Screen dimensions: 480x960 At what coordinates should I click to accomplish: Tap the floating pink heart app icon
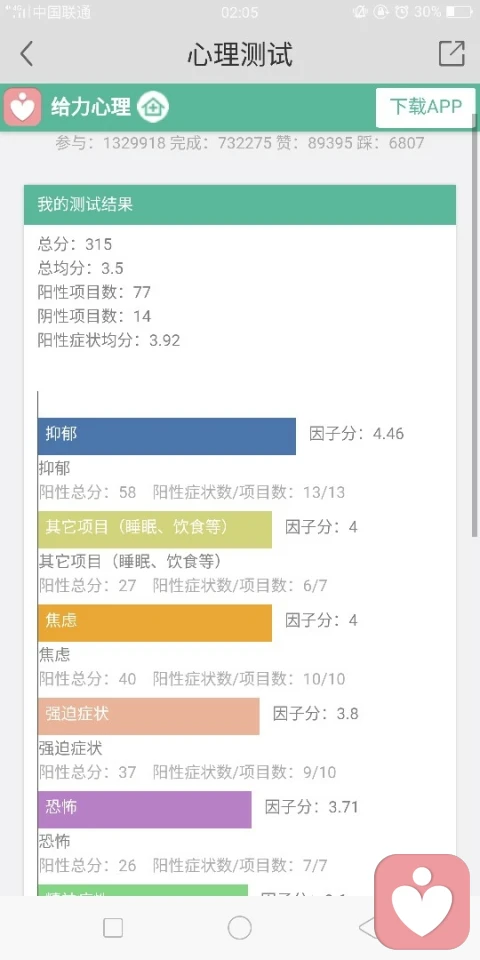pos(422,902)
